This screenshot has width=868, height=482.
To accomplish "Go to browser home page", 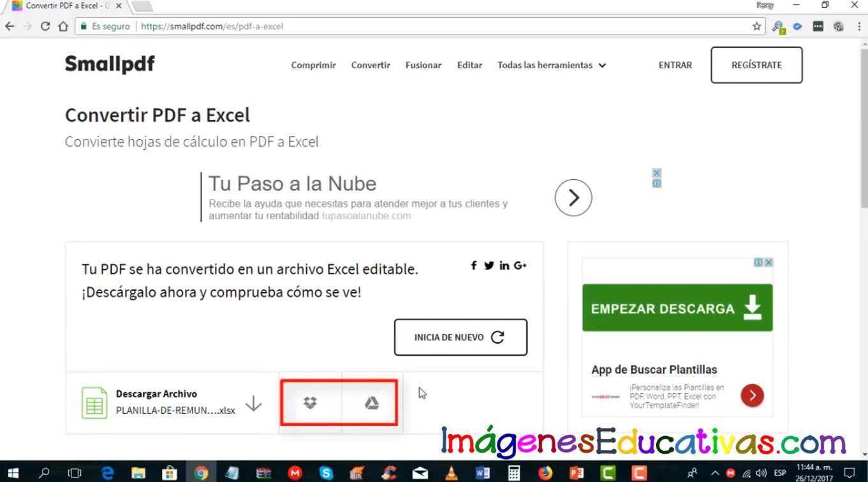I will [x=63, y=26].
